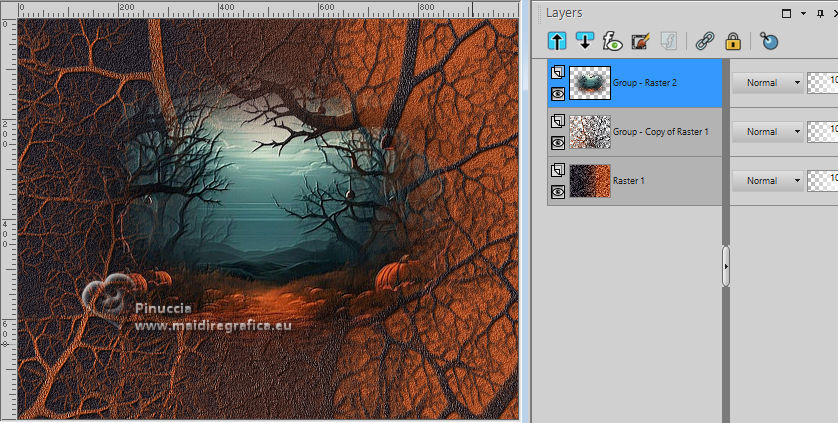The width and height of the screenshot is (838, 423).
Task: Click the Layers panel close button
Action: point(835,14)
